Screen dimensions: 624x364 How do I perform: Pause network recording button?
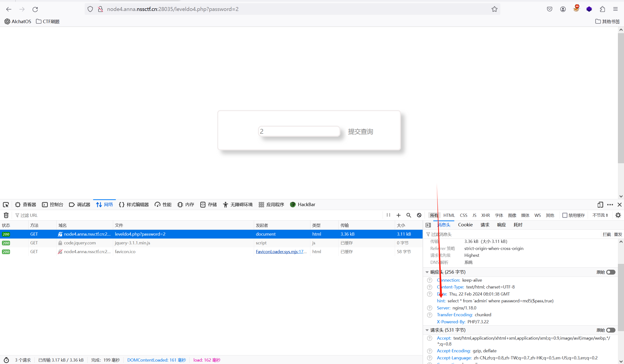pyautogui.click(x=388, y=215)
